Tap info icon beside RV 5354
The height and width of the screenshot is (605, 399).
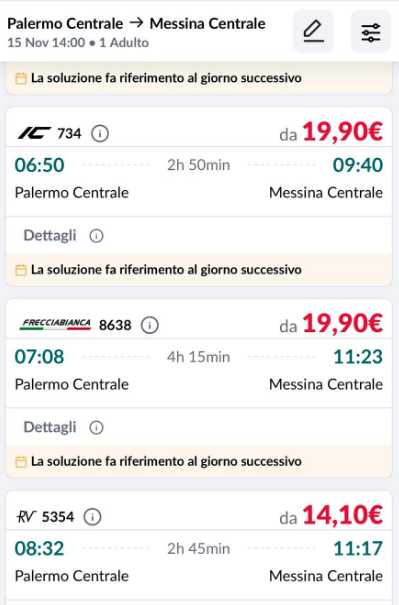93,516
